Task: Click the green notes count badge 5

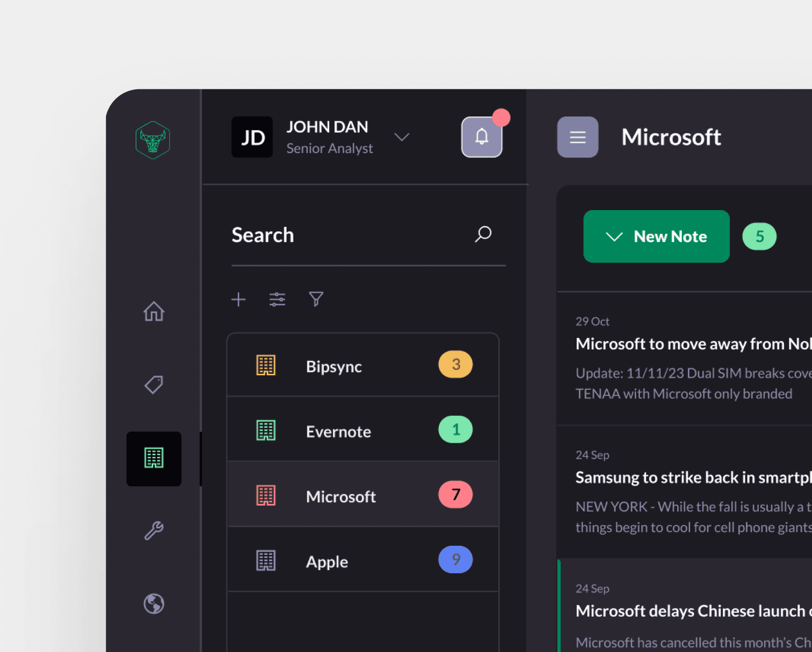Action: pyautogui.click(x=759, y=236)
